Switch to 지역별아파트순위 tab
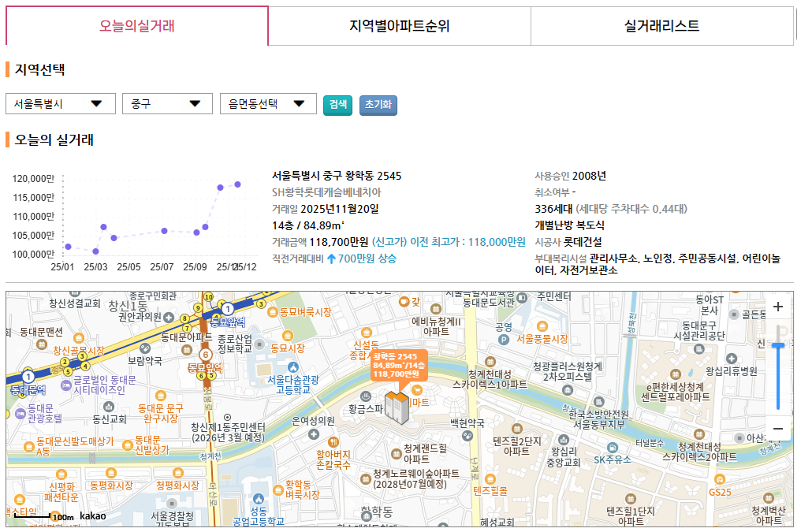This screenshot has height=532, width=797. [x=399, y=26]
